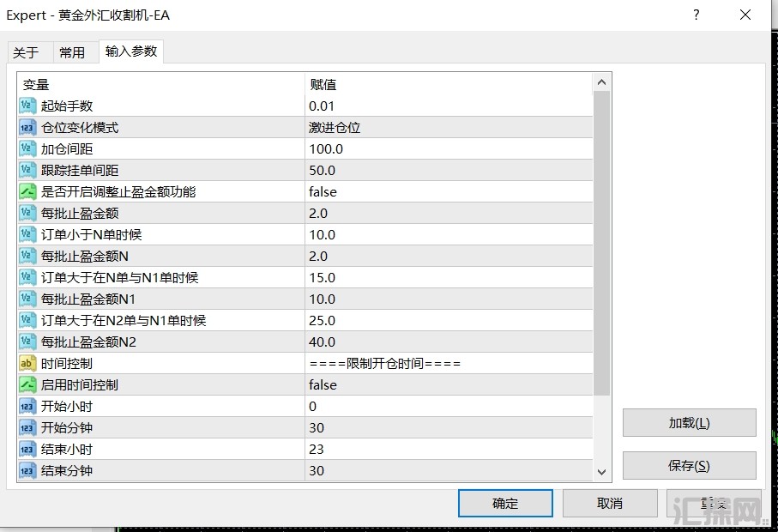Click the icon beside 起始手数 parameter
The height and width of the screenshot is (532, 778).
[x=27, y=106]
